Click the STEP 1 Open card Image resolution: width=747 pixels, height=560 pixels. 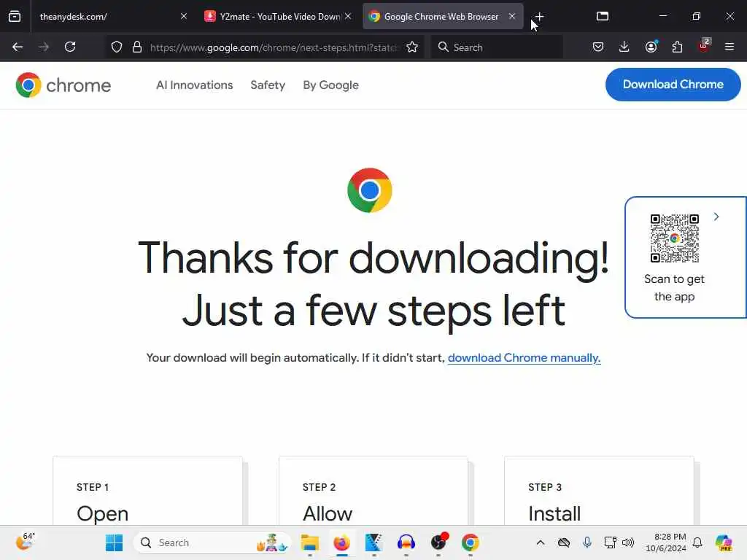pos(147,491)
